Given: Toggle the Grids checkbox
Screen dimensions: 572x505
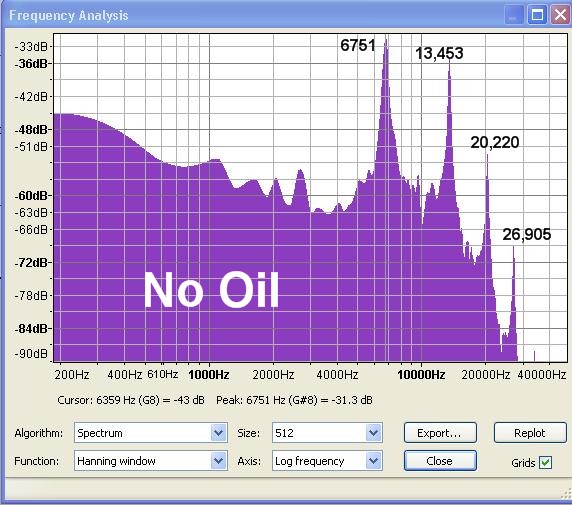Looking at the screenshot, I should click(x=546, y=463).
